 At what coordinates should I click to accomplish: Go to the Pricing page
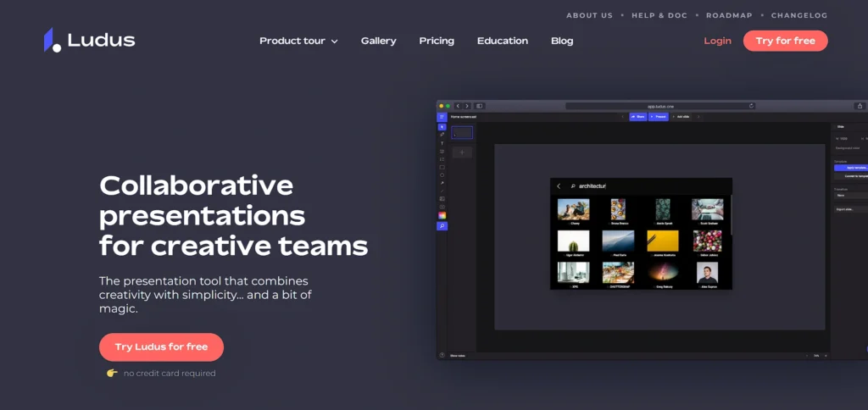[x=437, y=41]
